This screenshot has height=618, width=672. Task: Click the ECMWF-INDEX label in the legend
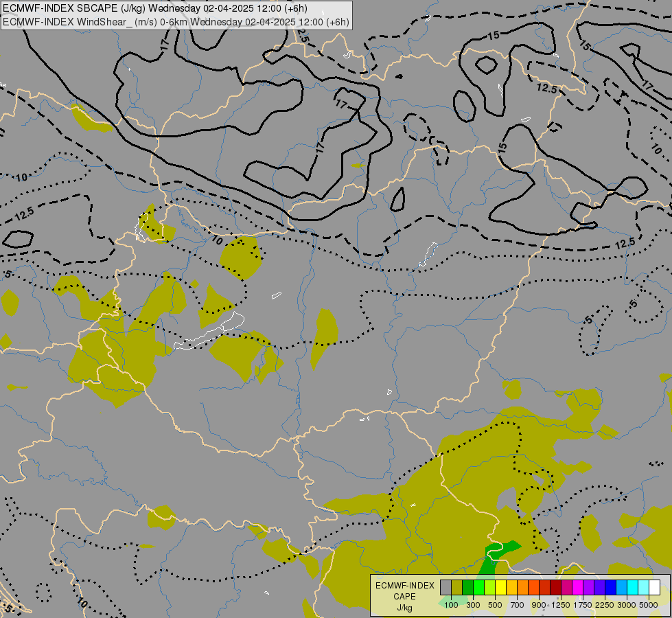(x=405, y=586)
